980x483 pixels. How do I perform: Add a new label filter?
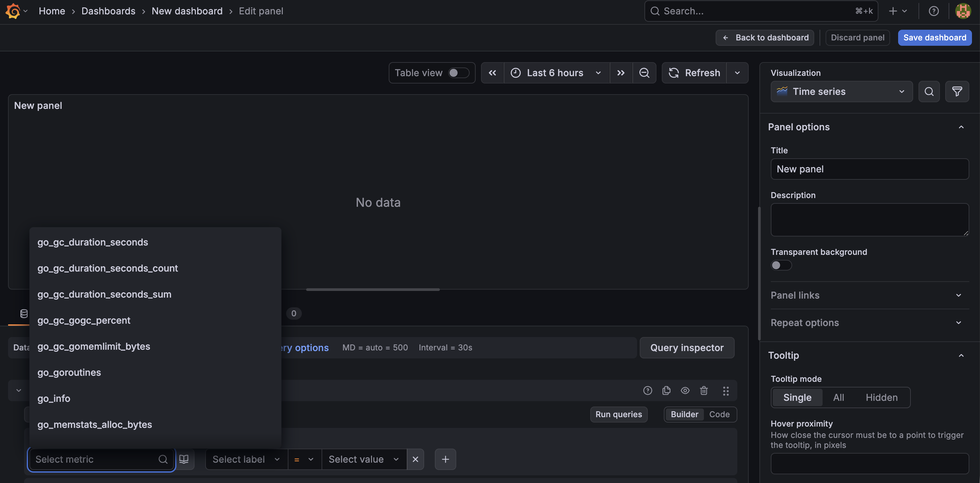(x=446, y=459)
